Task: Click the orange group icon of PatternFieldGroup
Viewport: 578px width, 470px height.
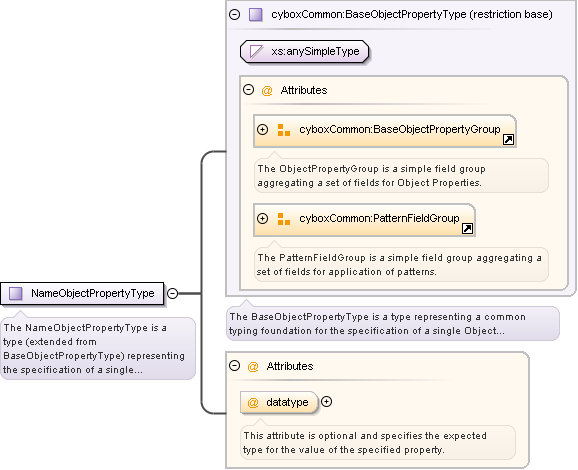Action: pos(283,219)
